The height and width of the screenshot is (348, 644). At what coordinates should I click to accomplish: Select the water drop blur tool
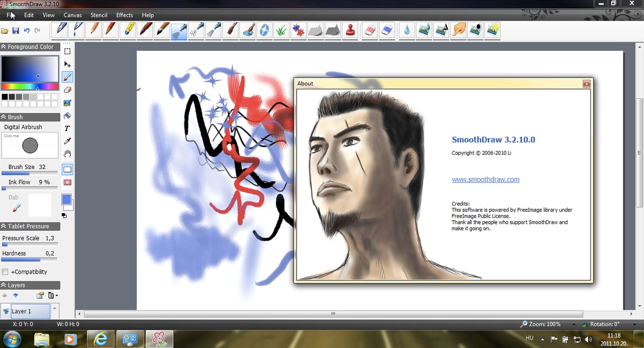407,30
